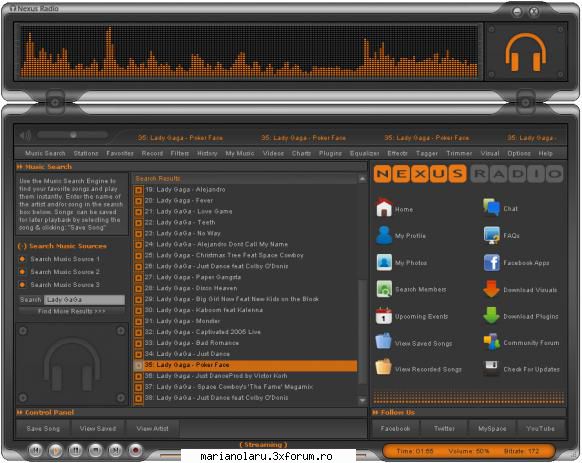Open the Twitter follow button
This screenshot has width=582, height=463.
click(444, 428)
